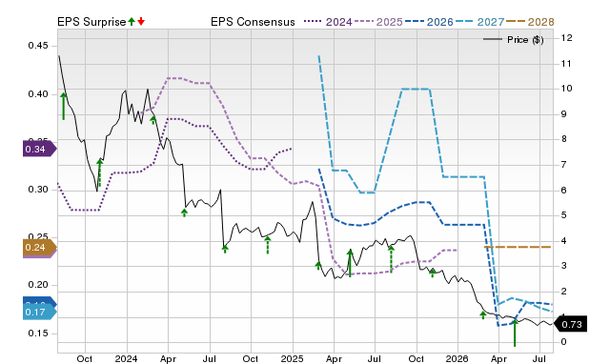The width and height of the screenshot is (610, 364).
Task: Click the 0 label on the right price axis
Action: 564,342
